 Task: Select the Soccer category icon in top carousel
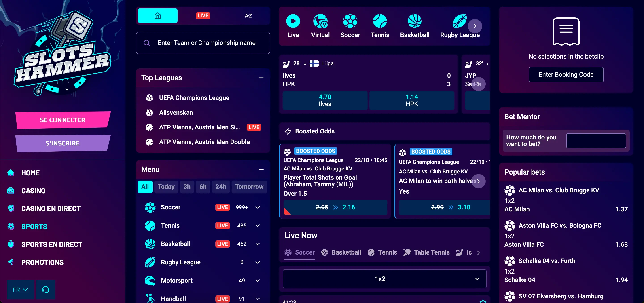tap(350, 21)
